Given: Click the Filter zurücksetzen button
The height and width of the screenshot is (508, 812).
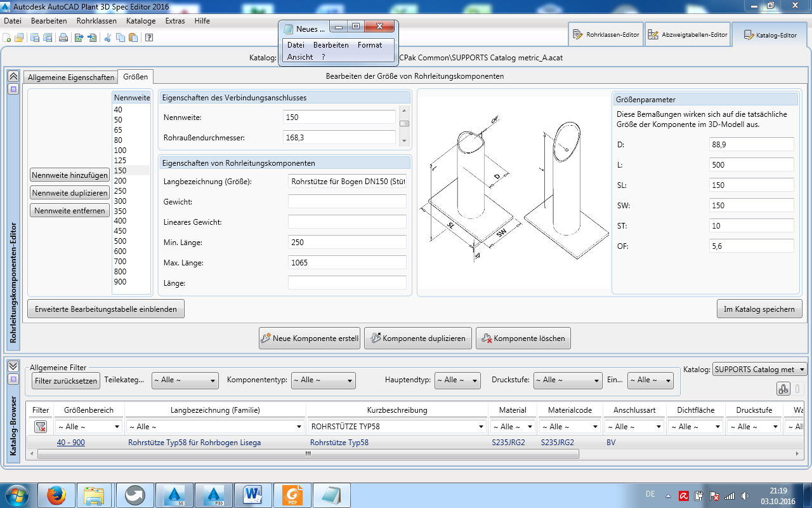Looking at the screenshot, I should (66, 381).
